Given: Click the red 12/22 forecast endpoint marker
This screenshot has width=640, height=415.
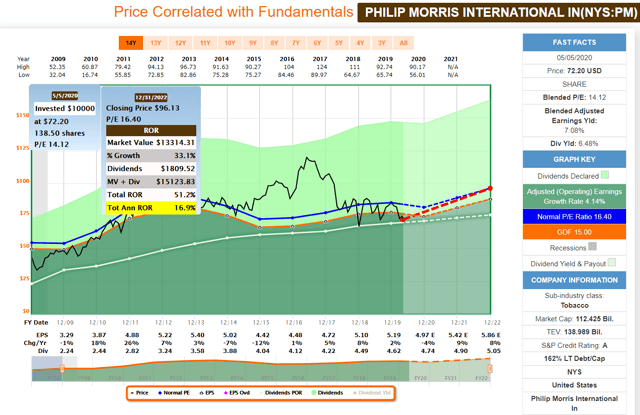Looking at the screenshot, I should tap(490, 188).
